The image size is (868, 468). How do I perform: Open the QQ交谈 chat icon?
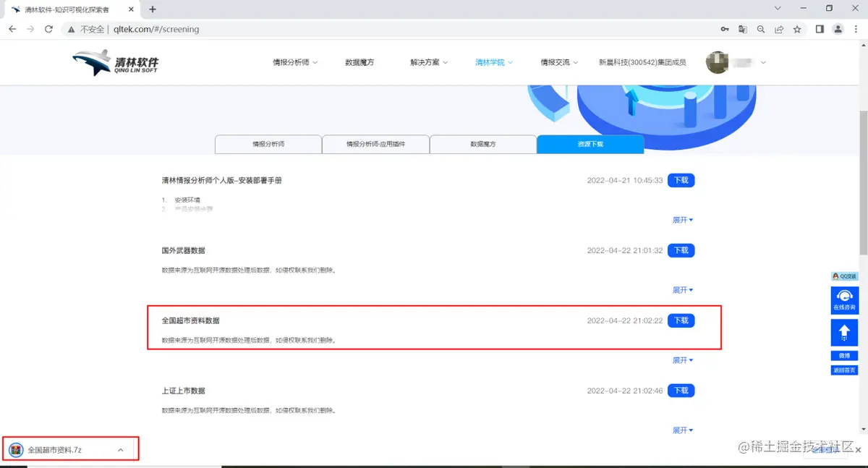click(844, 276)
